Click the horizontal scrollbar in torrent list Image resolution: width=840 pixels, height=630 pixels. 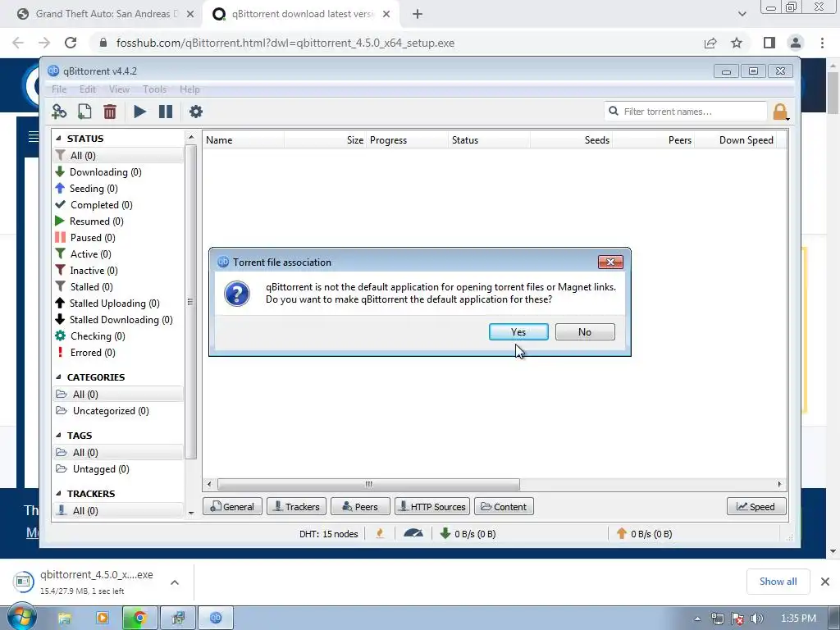tap(368, 484)
